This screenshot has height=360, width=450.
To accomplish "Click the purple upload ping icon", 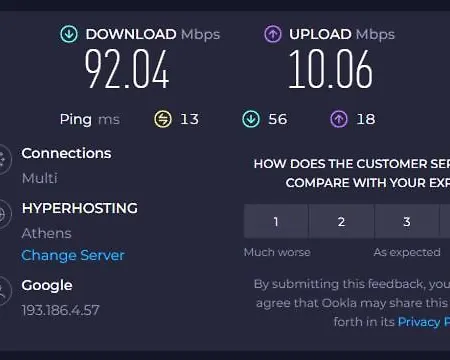I will [x=339, y=119].
